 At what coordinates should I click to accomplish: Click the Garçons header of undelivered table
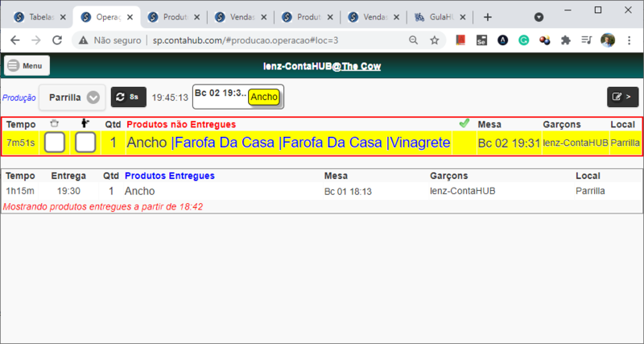pyautogui.click(x=563, y=124)
